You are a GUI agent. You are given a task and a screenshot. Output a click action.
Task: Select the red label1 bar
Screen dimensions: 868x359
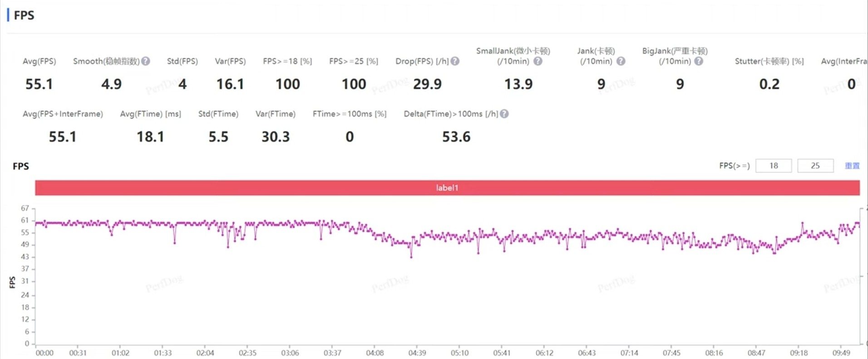[x=447, y=188]
